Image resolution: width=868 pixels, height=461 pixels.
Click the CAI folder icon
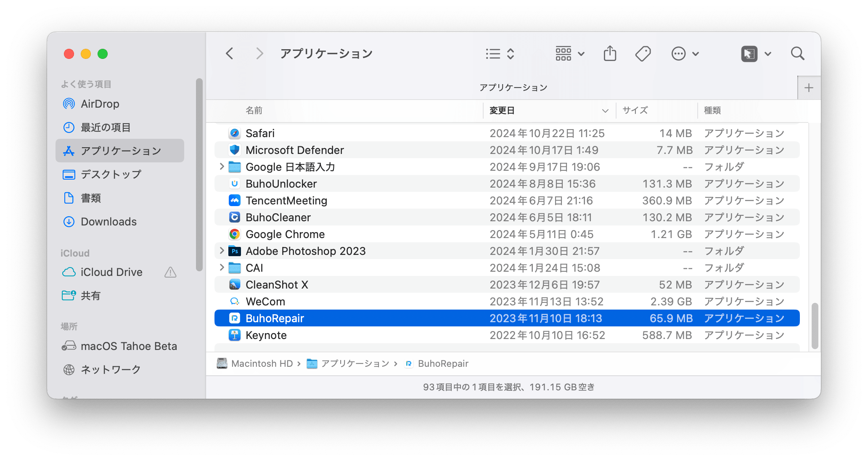(235, 268)
